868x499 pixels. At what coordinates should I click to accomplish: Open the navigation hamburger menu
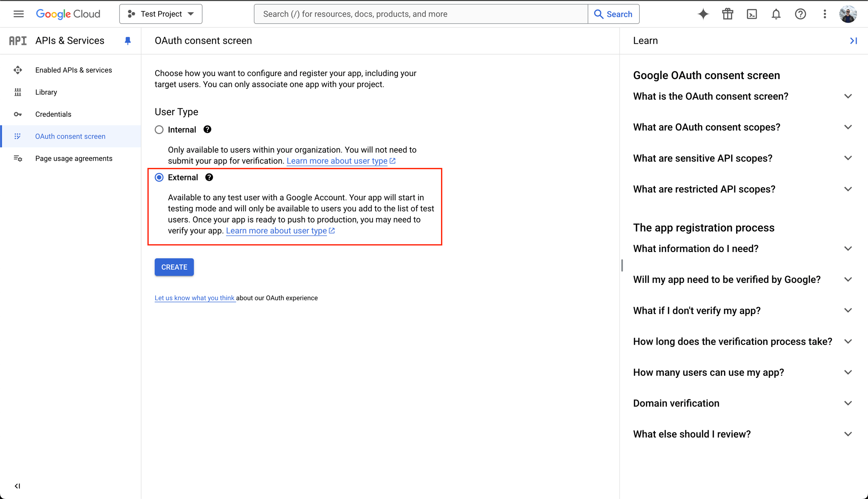(18, 14)
